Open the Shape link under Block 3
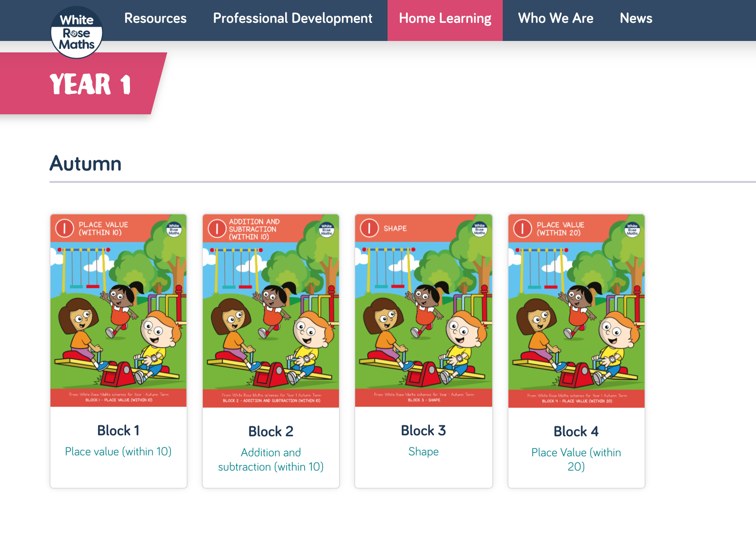756x543 pixels. 424,452
